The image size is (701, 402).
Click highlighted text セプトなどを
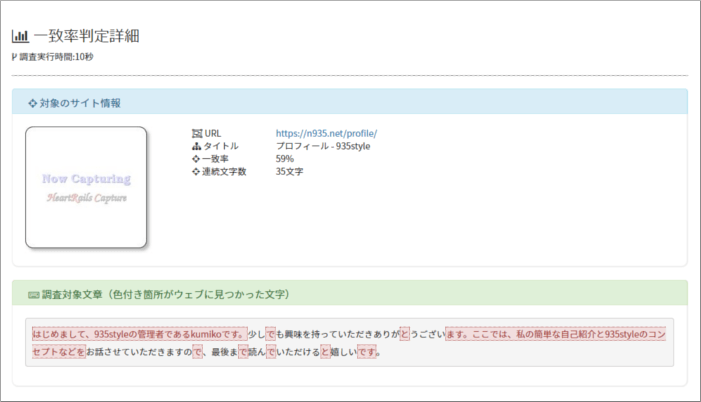[58, 352]
